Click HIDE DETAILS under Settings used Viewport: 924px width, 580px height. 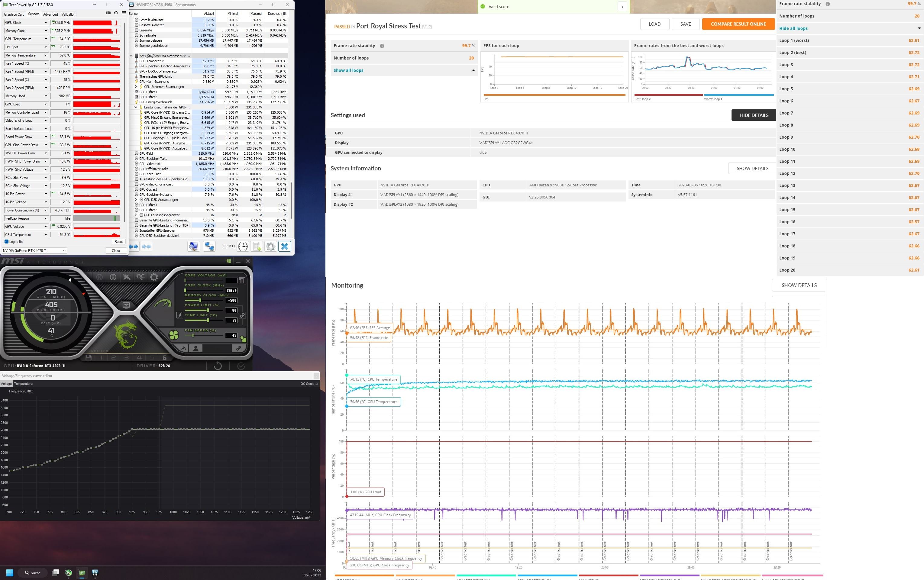[x=754, y=115]
